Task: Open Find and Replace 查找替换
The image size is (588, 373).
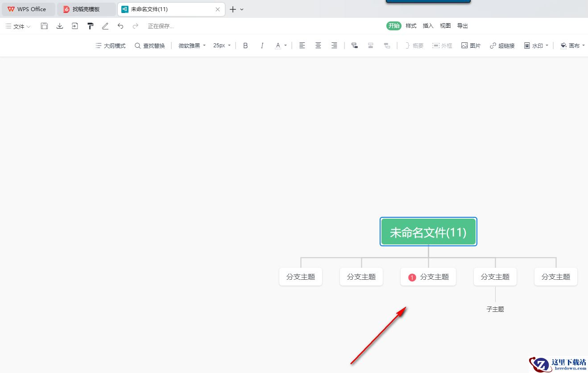Action: pos(150,46)
